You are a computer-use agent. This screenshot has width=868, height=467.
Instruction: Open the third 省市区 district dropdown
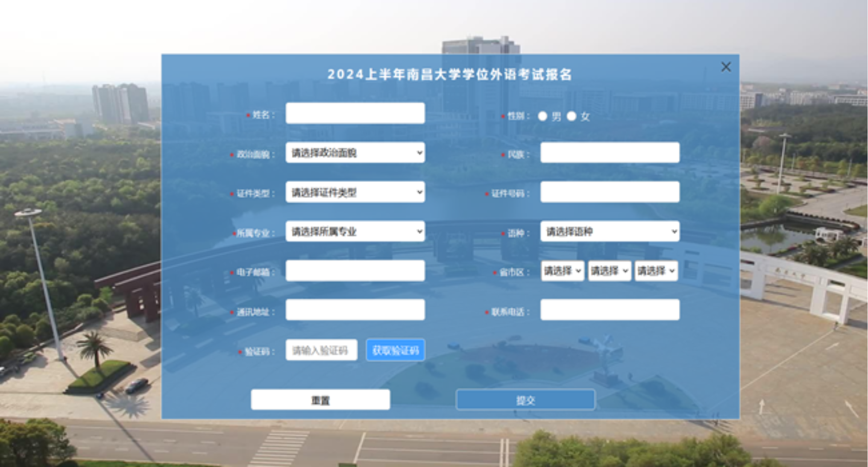pos(656,271)
